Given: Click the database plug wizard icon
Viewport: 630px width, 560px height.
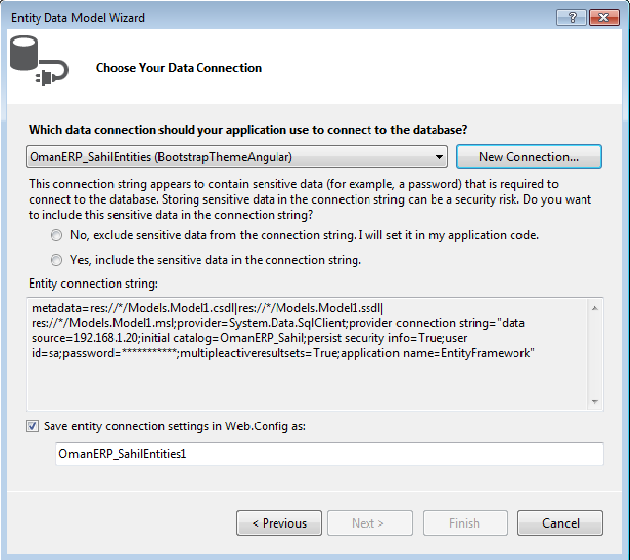Looking at the screenshot, I should [38, 62].
